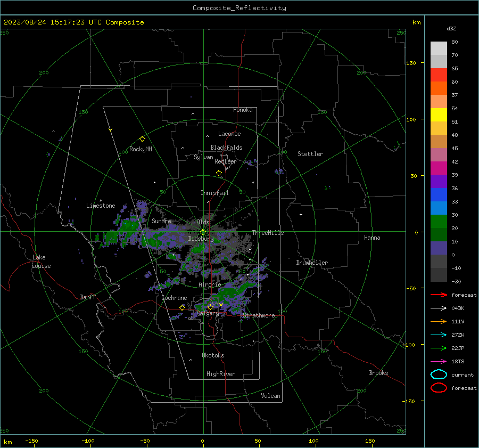Click yellow diamond marker beside RockyMH
The width and height of the screenshot is (479, 448).
coord(142,139)
